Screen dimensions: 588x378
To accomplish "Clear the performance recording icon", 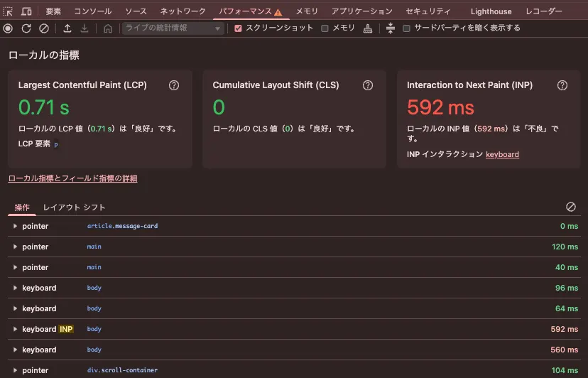I will point(44,28).
